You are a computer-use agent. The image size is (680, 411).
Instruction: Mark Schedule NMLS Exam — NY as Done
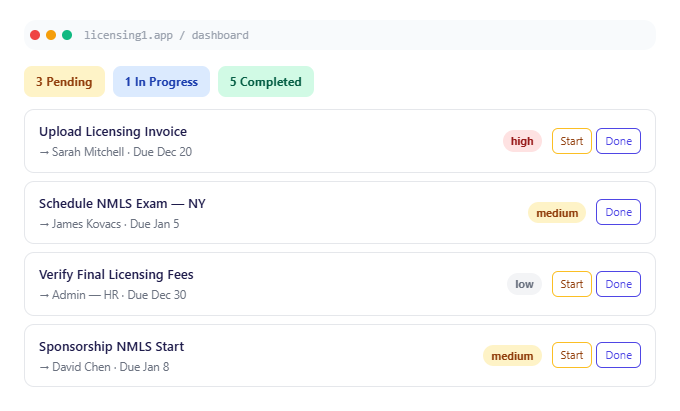618,212
